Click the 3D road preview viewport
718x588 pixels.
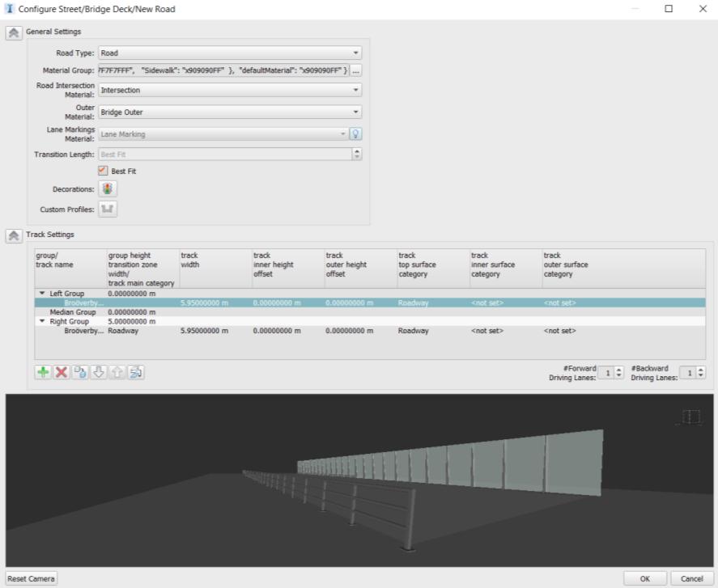click(x=359, y=480)
